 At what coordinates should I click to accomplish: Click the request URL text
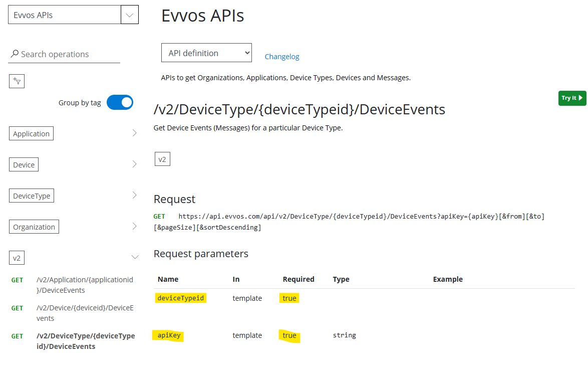pyautogui.click(x=349, y=222)
